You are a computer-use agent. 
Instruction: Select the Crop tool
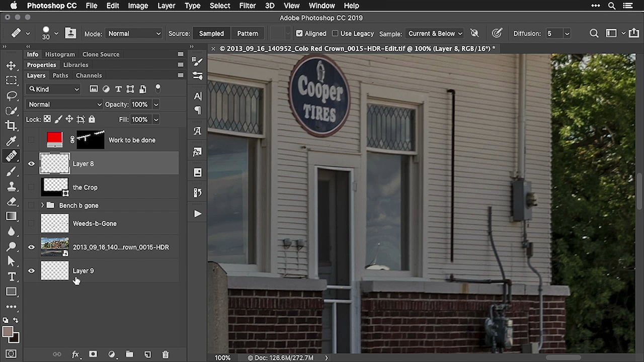click(11, 126)
